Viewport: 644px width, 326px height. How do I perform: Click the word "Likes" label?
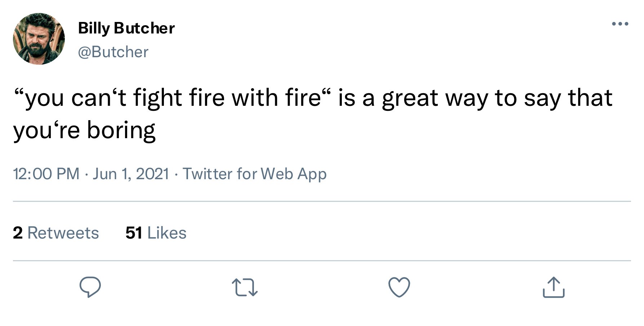[x=167, y=233]
